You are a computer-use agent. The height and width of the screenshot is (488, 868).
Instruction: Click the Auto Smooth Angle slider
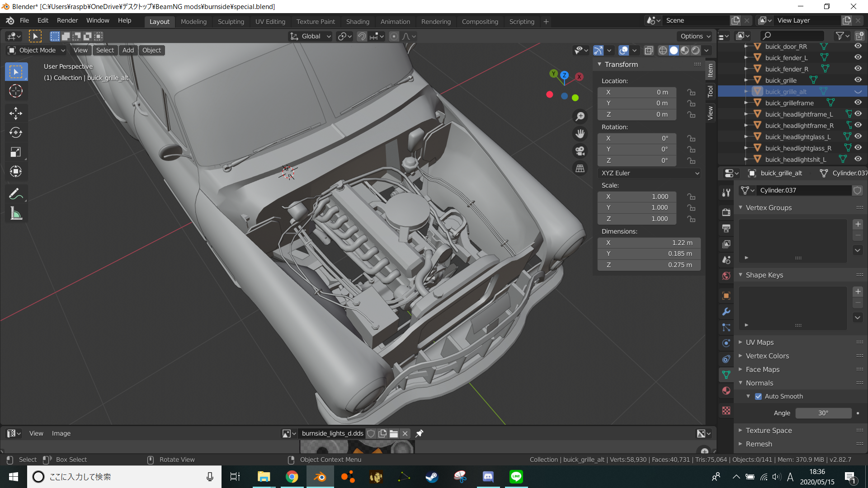[823, 413]
